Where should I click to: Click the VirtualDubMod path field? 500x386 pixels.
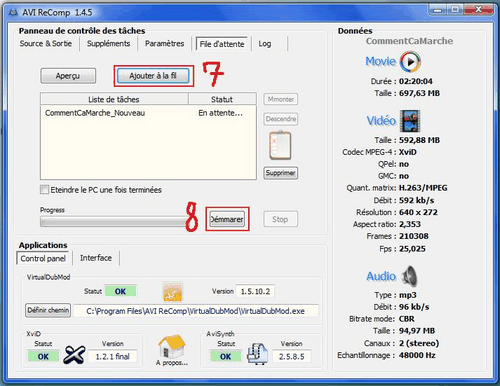coord(196,311)
